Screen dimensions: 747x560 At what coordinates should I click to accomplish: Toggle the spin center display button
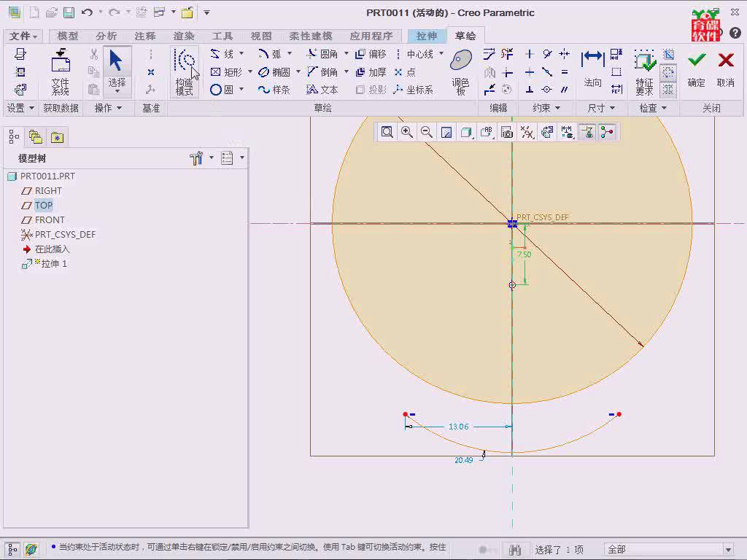pos(607,132)
